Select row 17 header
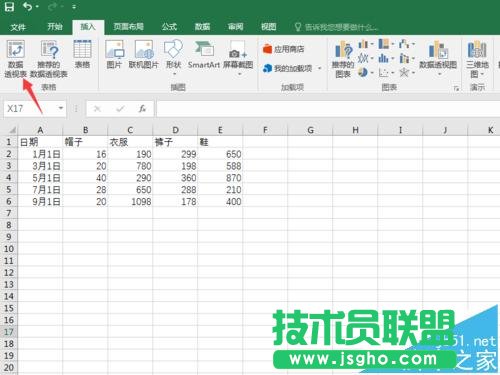 tap(9, 332)
